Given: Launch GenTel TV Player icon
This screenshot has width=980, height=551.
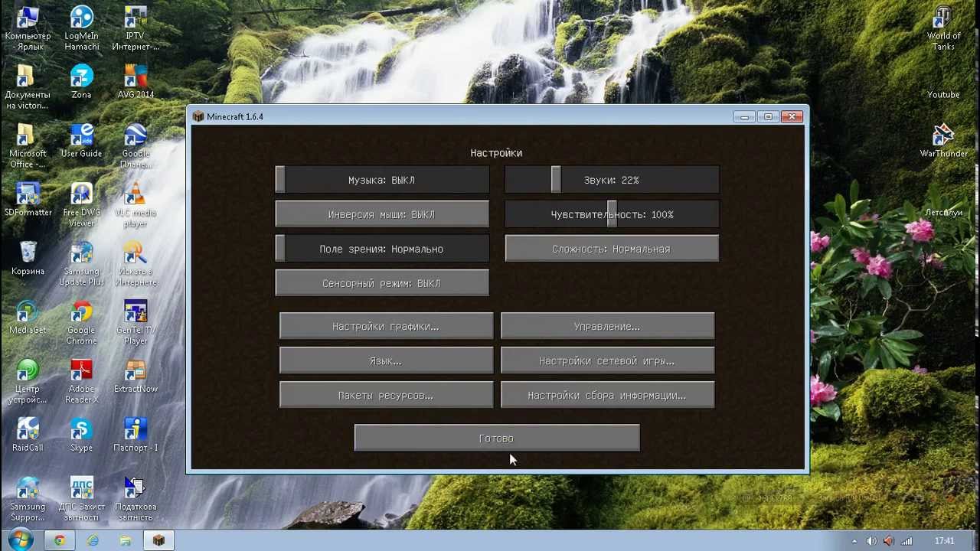Looking at the screenshot, I should point(136,323).
